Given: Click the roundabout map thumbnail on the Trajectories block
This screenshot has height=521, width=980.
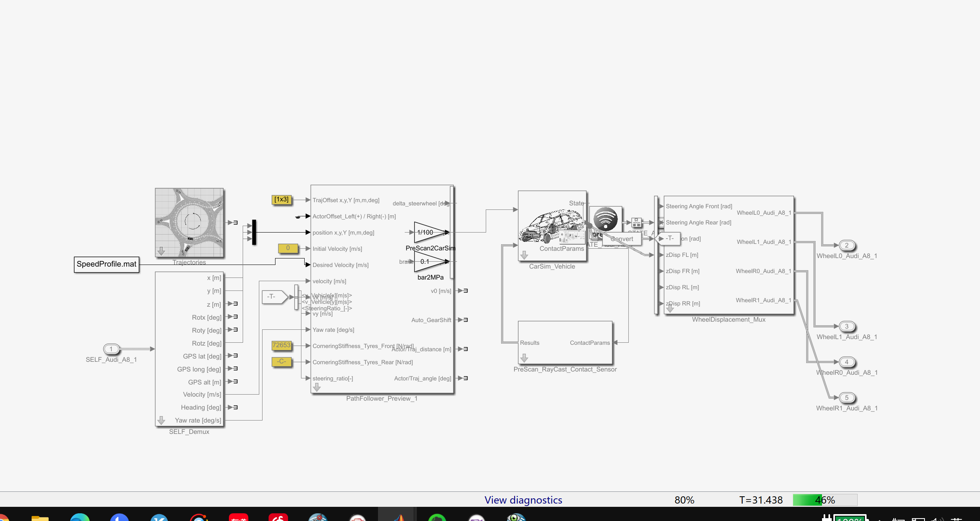Looking at the screenshot, I should pos(189,222).
